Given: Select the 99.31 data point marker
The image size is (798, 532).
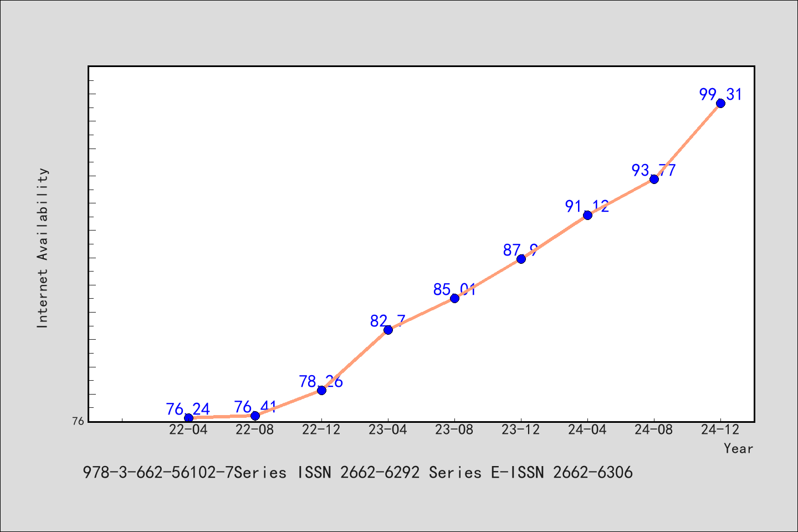Looking at the screenshot, I should click(720, 103).
